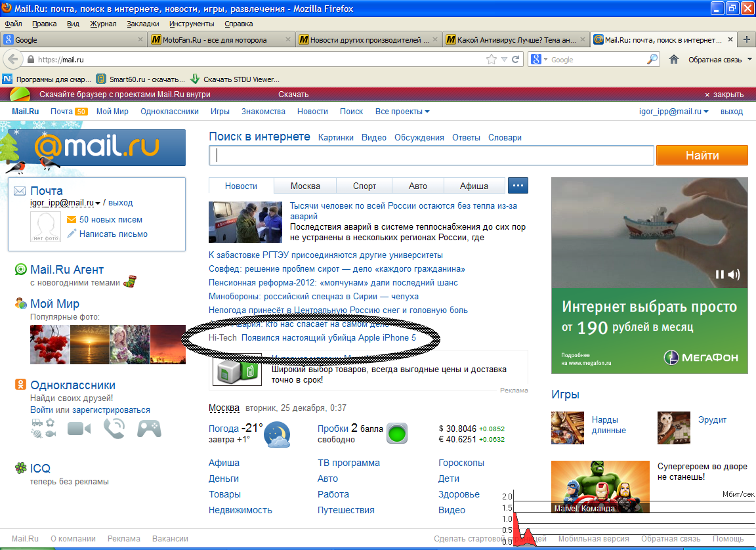Select the Спорт news tab
The height and width of the screenshot is (550, 756).
[364, 186]
